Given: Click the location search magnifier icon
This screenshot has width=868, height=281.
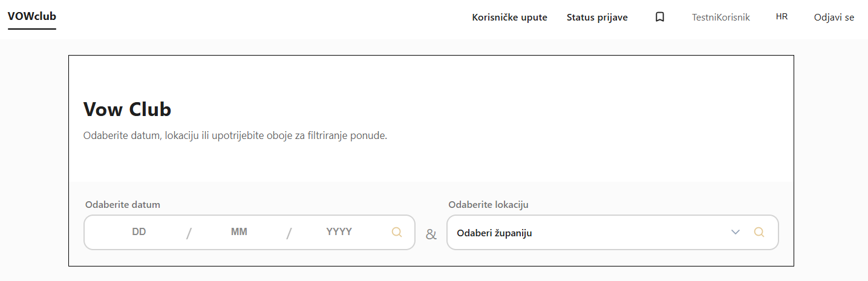Looking at the screenshot, I should [759, 232].
